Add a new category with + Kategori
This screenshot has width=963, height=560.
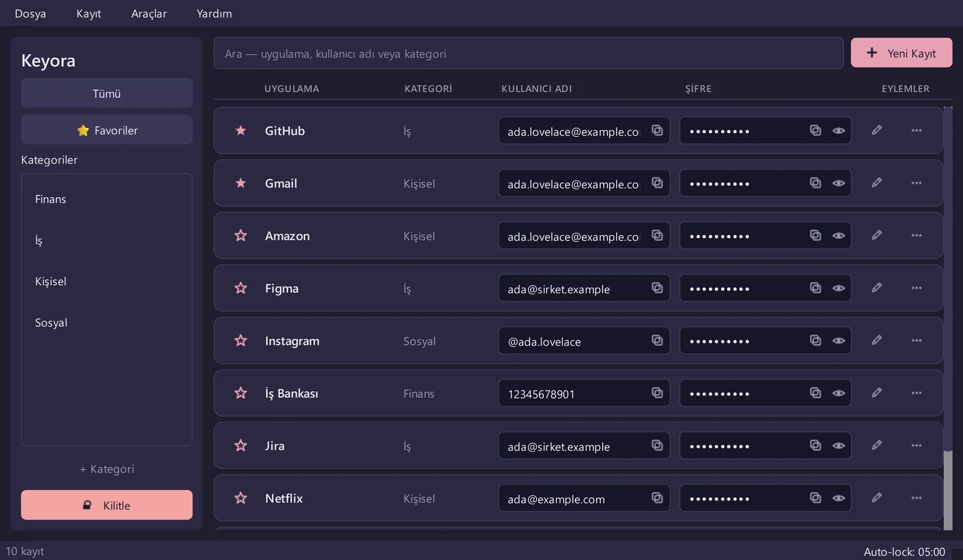(x=107, y=469)
